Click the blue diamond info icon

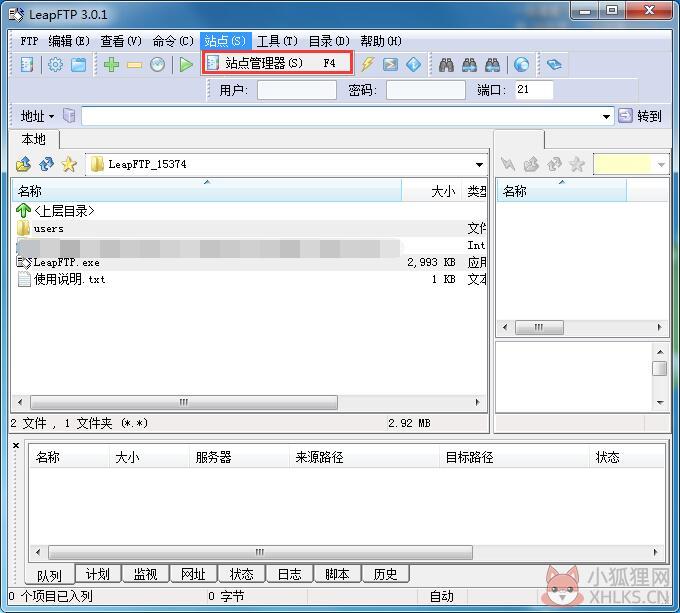click(413, 65)
